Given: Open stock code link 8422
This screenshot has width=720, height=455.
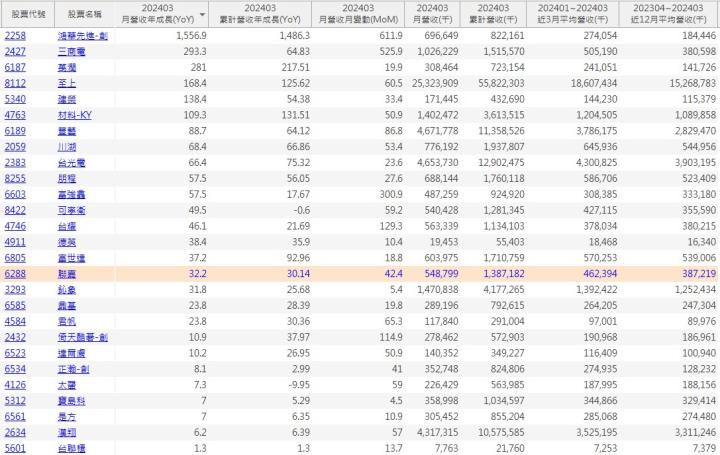Looking at the screenshot, I should (15, 210).
